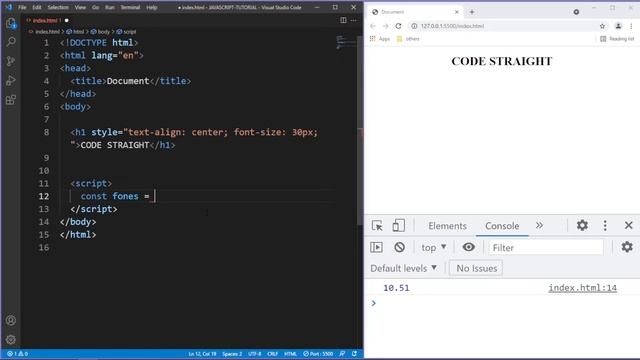Viewport: 640px width, 360px height.
Task: Show errors and warnings in status bar
Action: point(17,354)
